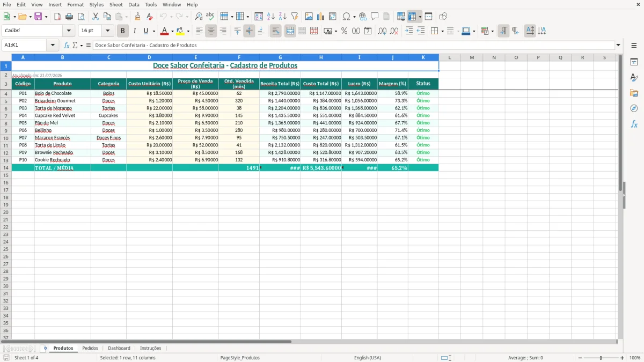Open font color dropdown arrow
Screen dimensions: 644x362
coord(172,31)
